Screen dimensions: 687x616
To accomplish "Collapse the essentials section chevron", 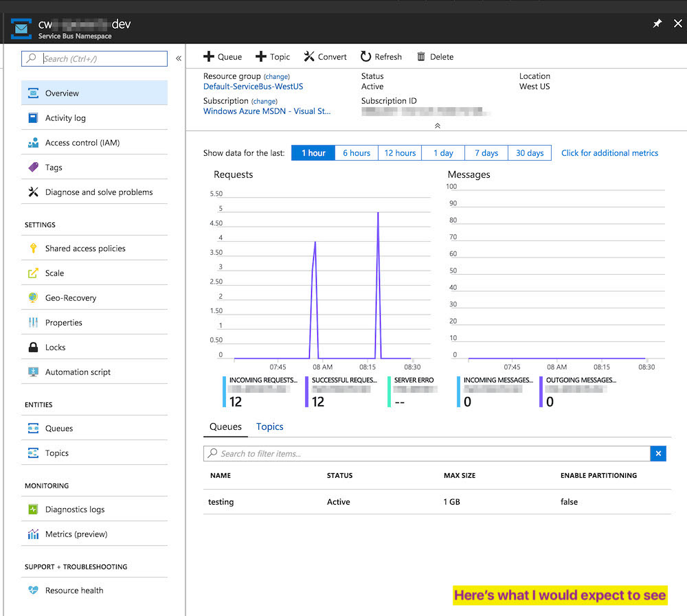I will point(437,126).
